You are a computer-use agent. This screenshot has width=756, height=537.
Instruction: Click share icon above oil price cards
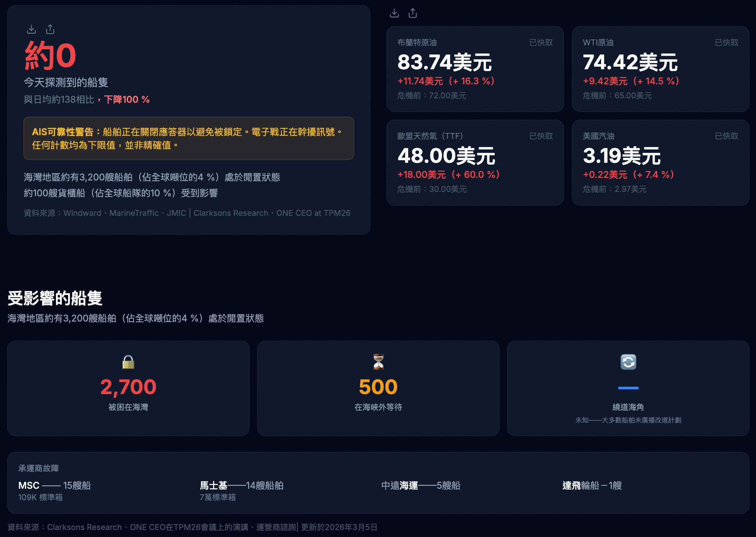click(413, 13)
